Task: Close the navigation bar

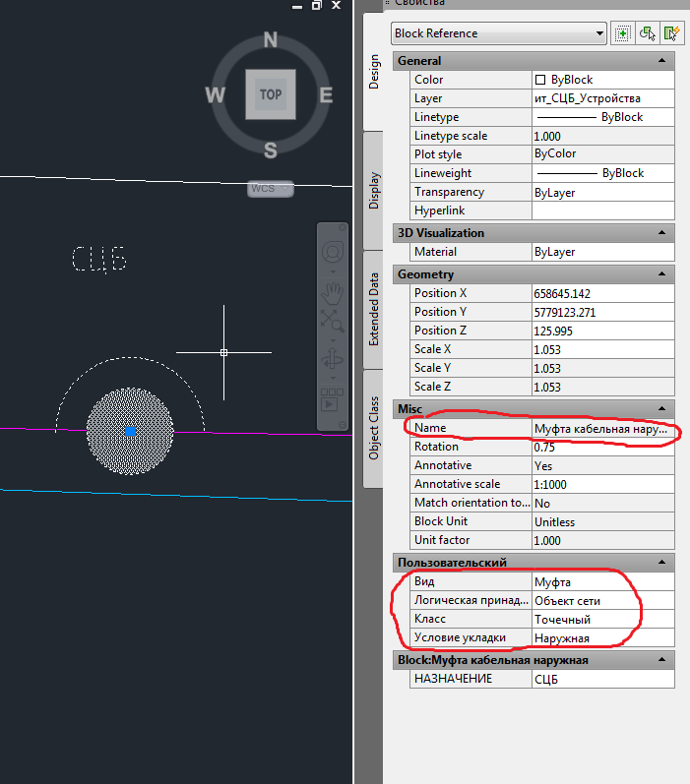Action: (343, 227)
